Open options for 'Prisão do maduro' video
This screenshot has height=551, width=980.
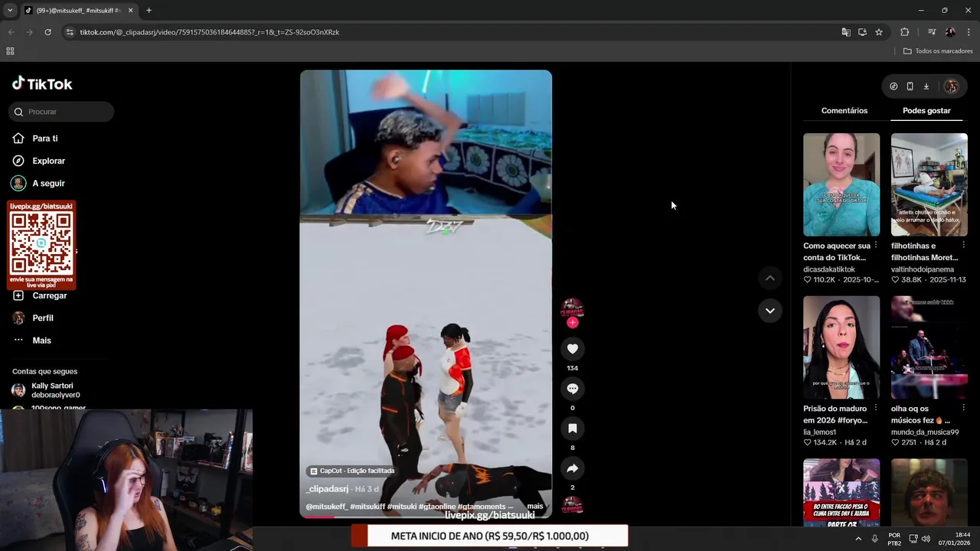[875, 409]
